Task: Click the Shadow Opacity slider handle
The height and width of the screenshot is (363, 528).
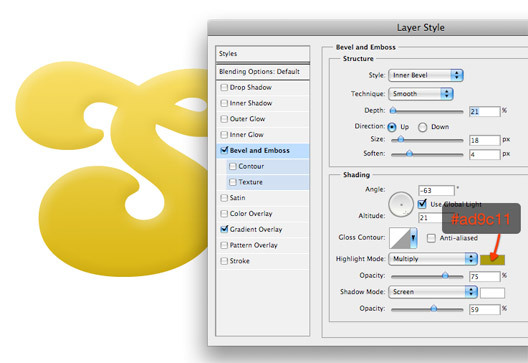Action: [434, 308]
